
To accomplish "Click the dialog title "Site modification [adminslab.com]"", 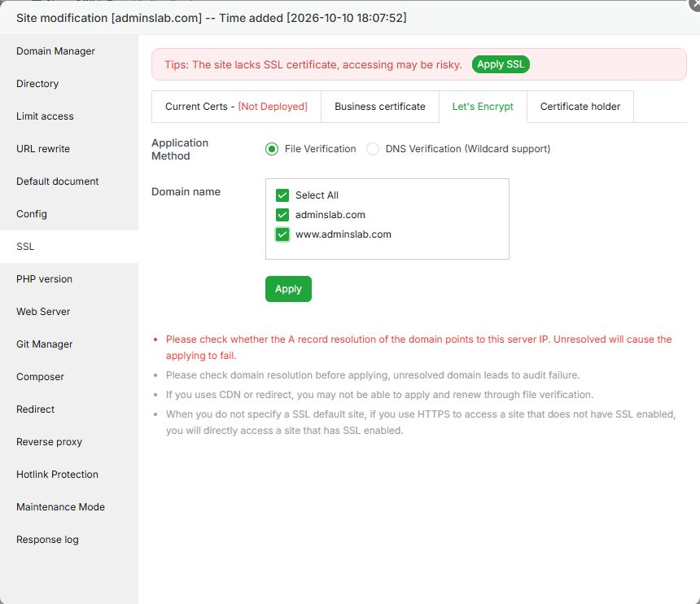I will click(x=109, y=18).
